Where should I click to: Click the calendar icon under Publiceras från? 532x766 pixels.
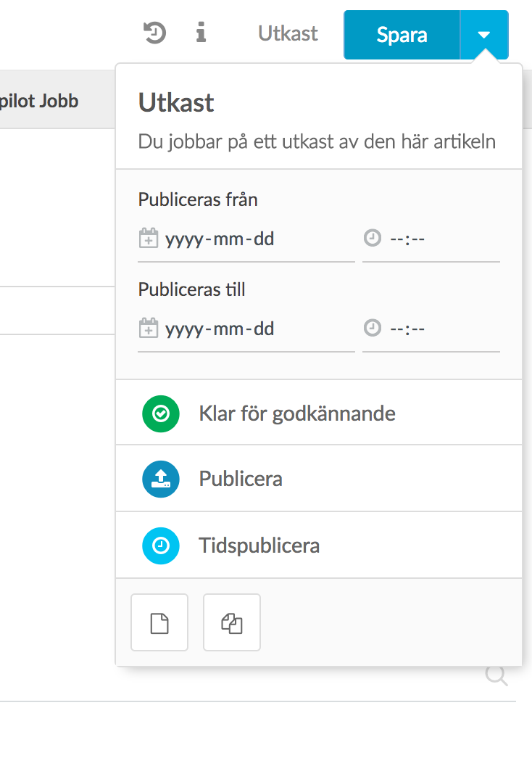click(149, 237)
